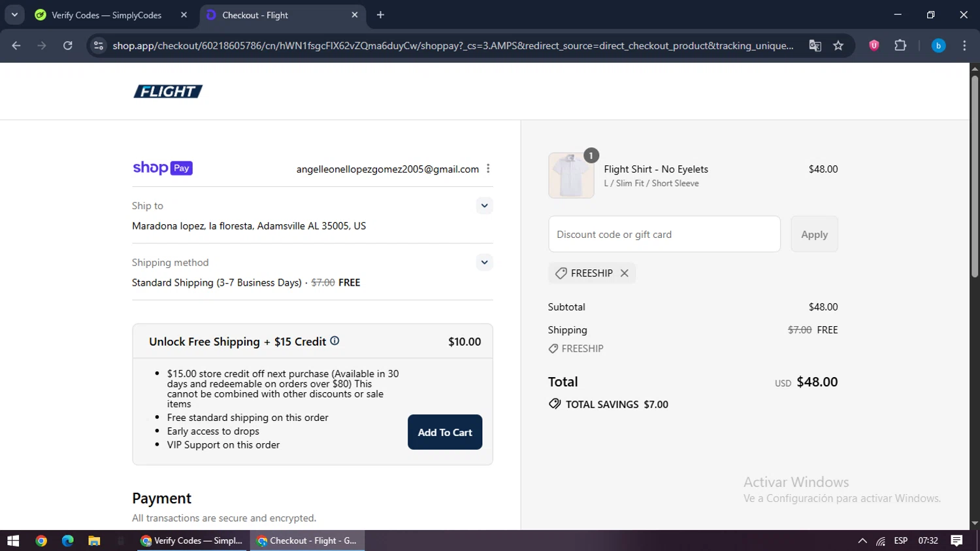The width and height of the screenshot is (980, 551).
Task: Remove the FREESHIP discount code
Action: pos(625,273)
